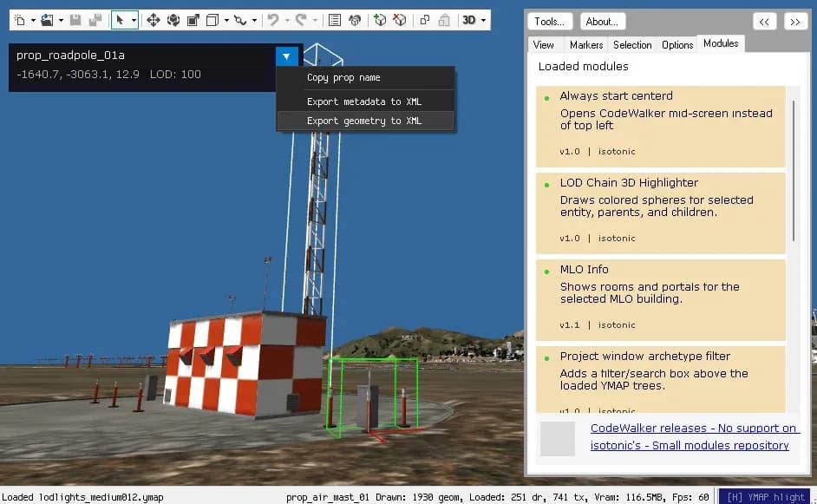This screenshot has height=504, width=817.
Task: Expand the curved path tool dropdown arrow
Action: tap(254, 20)
